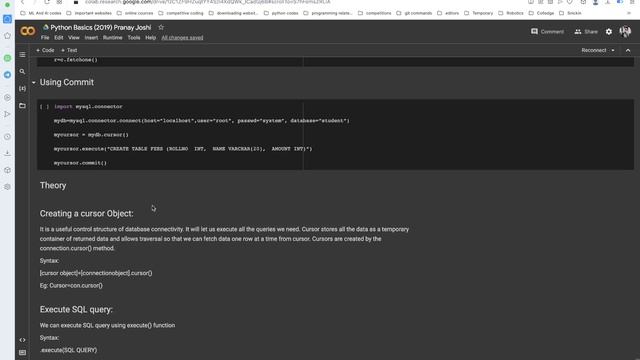The image size is (640, 360).
Task: Open Colab settings gear
Action: (609, 31)
